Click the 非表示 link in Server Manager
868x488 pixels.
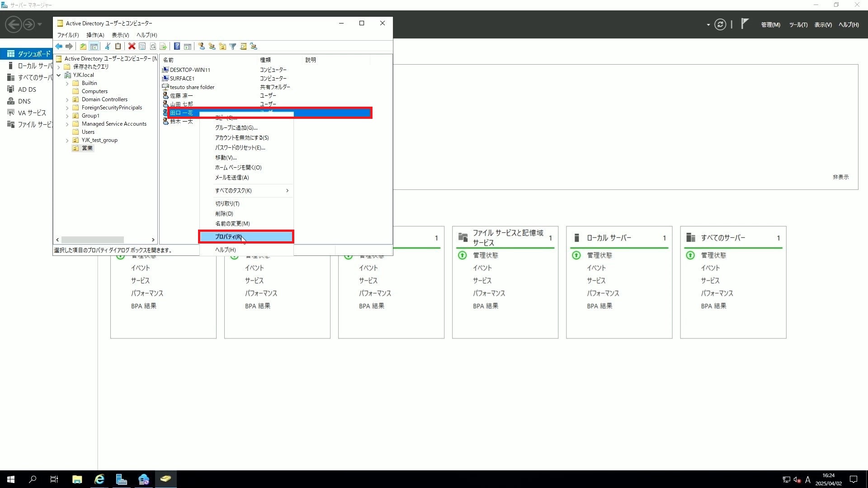[x=840, y=177]
